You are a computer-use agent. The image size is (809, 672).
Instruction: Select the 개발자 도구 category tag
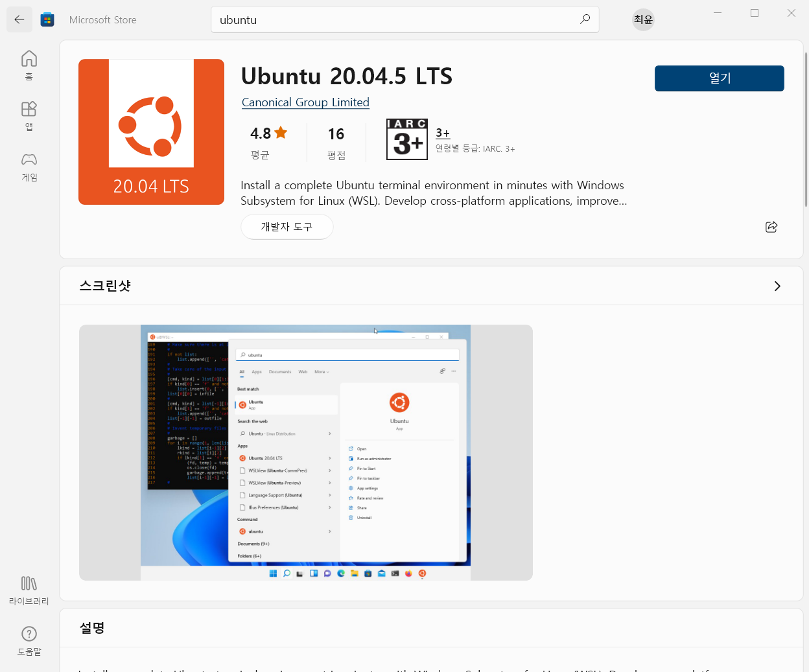tap(287, 227)
